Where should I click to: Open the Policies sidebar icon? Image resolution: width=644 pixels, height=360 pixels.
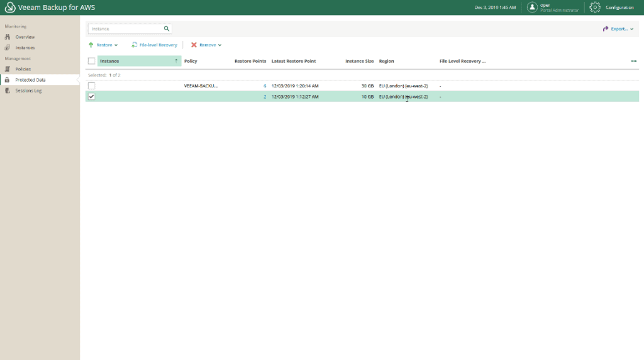pos(8,69)
